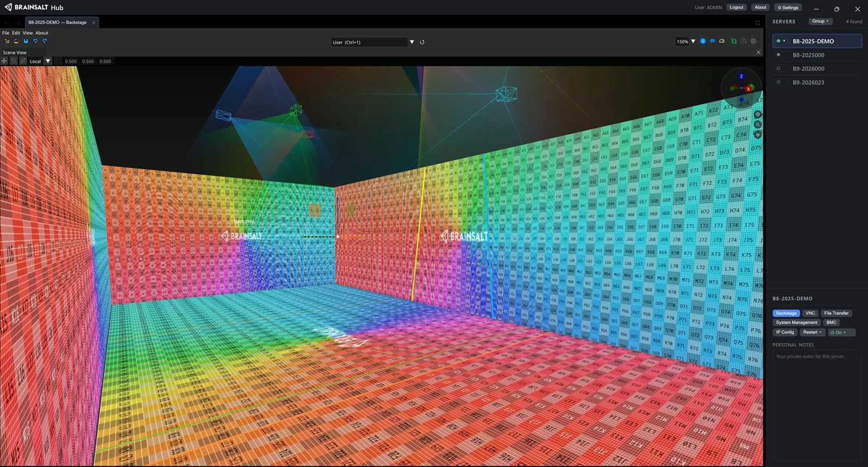This screenshot has width=868, height=467.
Task: Select server B8-2025-DEMO in list
Action: coord(817,41)
